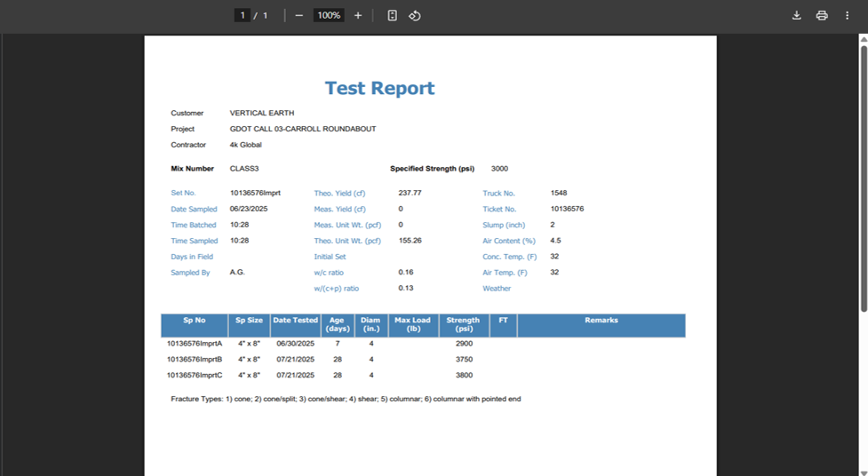Image resolution: width=868 pixels, height=476 pixels.
Task: Click the scroll up arrow
Action: [863, 39]
